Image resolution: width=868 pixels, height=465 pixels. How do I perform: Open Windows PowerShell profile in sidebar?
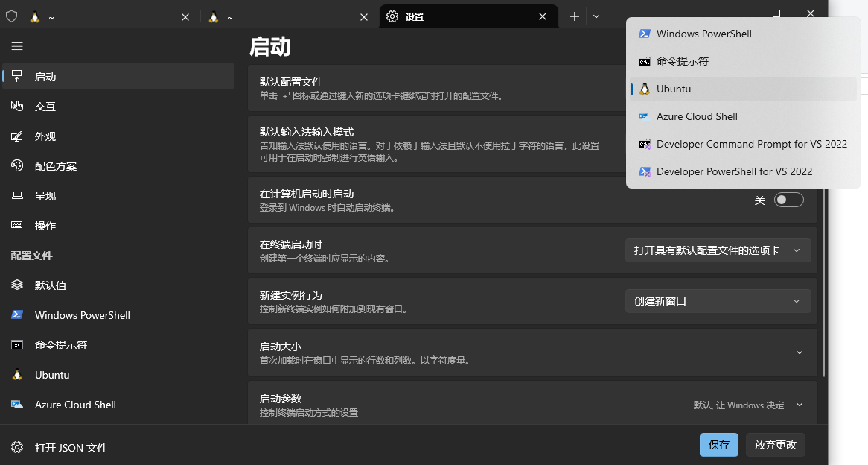tap(119, 315)
